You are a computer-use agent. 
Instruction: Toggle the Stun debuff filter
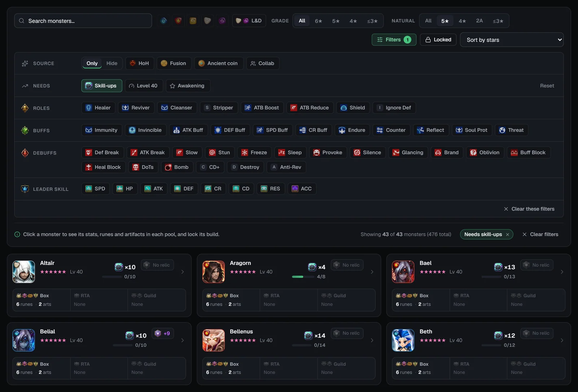(220, 152)
